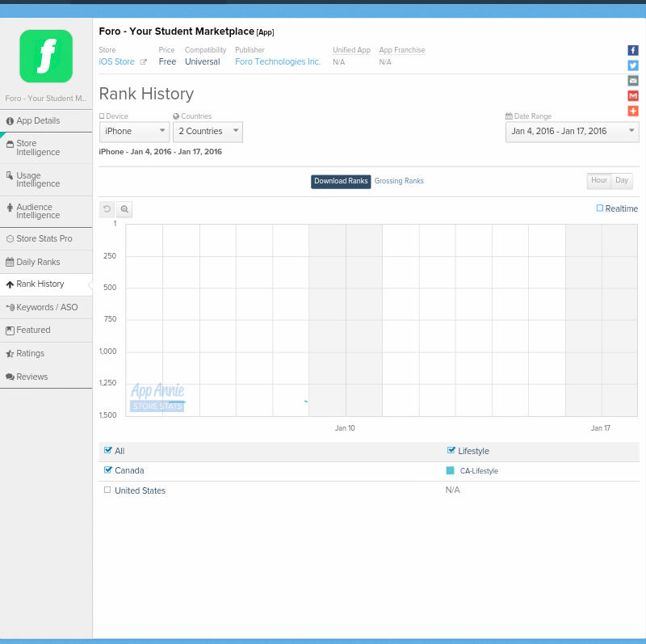Open Keywords / ASO page
Screen dimensions: 646x644
[x=46, y=308]
